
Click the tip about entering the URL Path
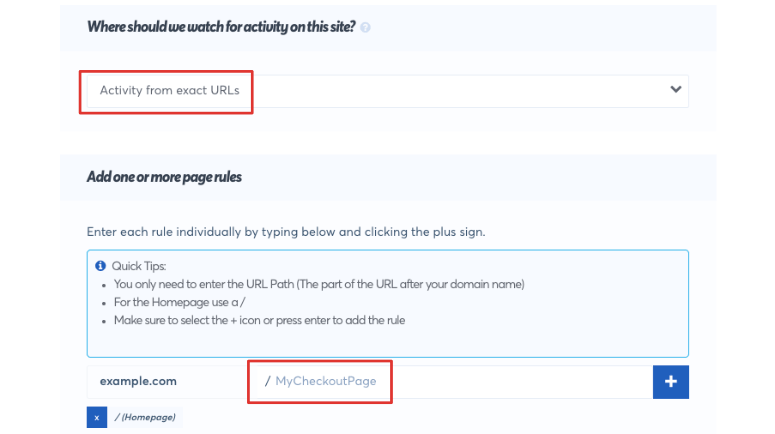(x=319, y=284)
